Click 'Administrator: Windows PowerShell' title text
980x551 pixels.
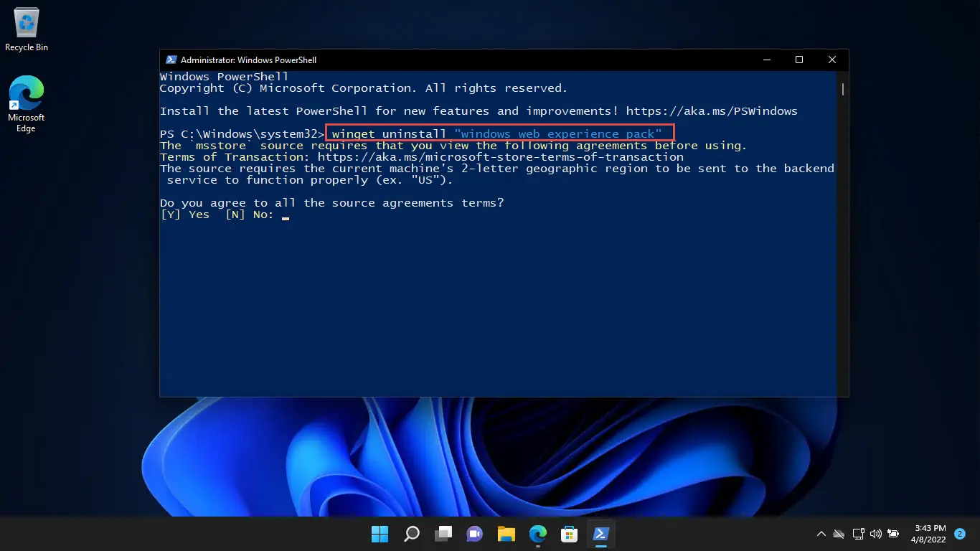248,60
